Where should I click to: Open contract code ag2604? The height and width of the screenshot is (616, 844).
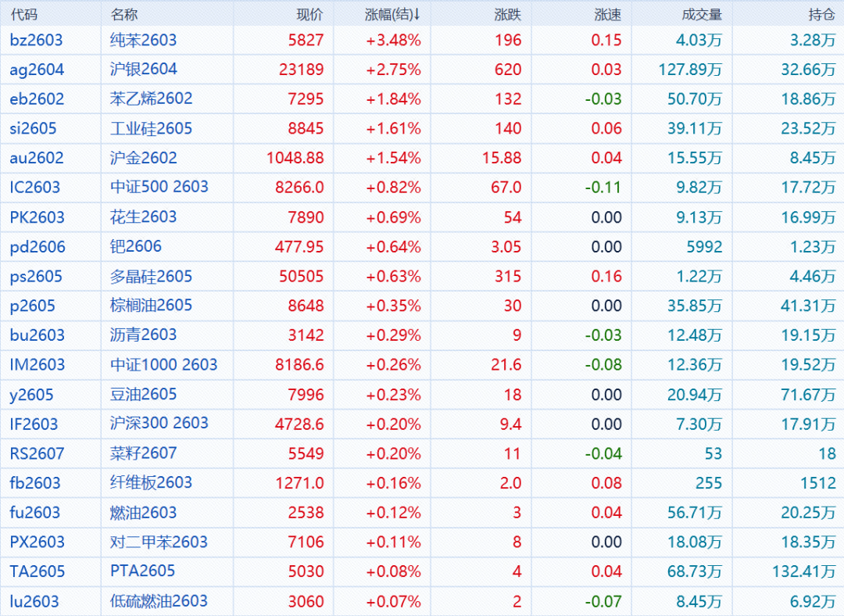point(37,70)
